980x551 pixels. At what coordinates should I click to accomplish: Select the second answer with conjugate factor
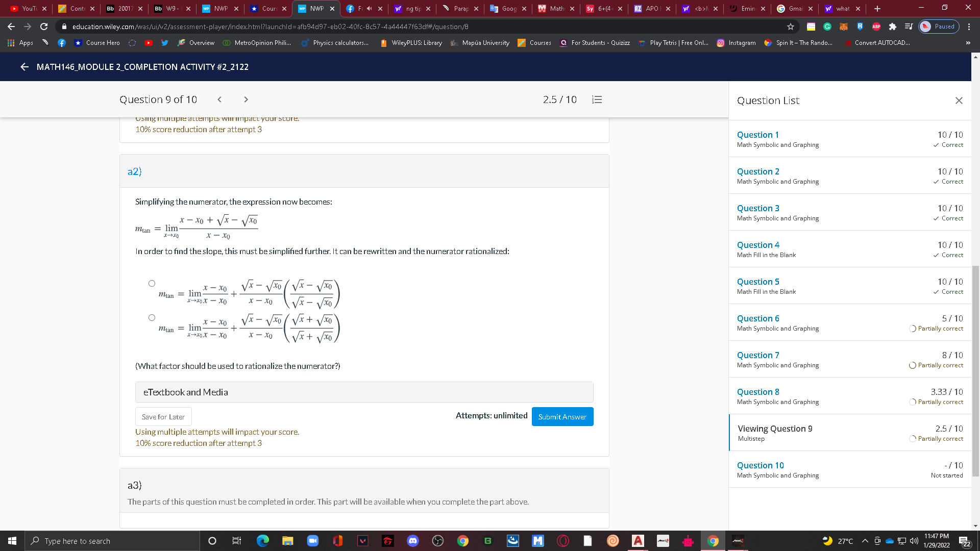tap(152, 317)
